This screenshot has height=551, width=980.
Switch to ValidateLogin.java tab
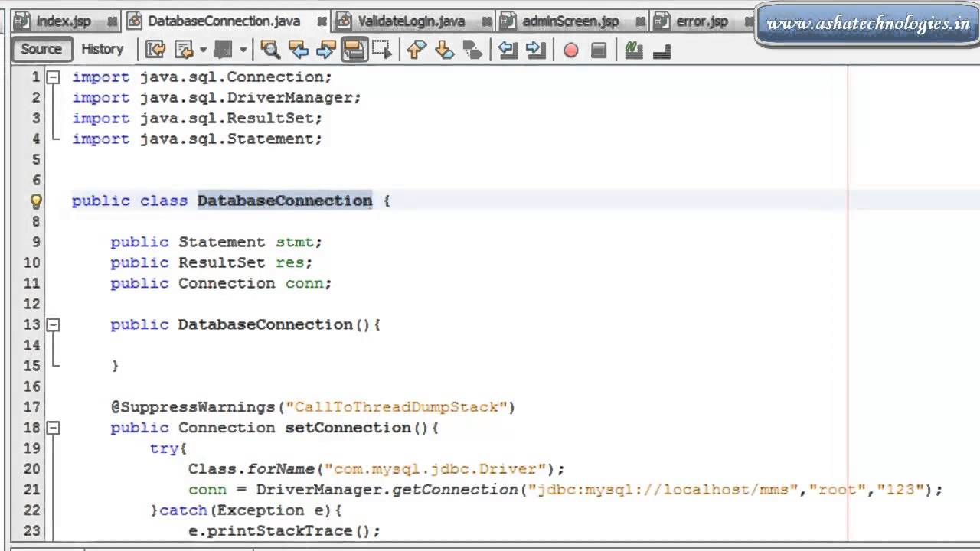(411, 21)
